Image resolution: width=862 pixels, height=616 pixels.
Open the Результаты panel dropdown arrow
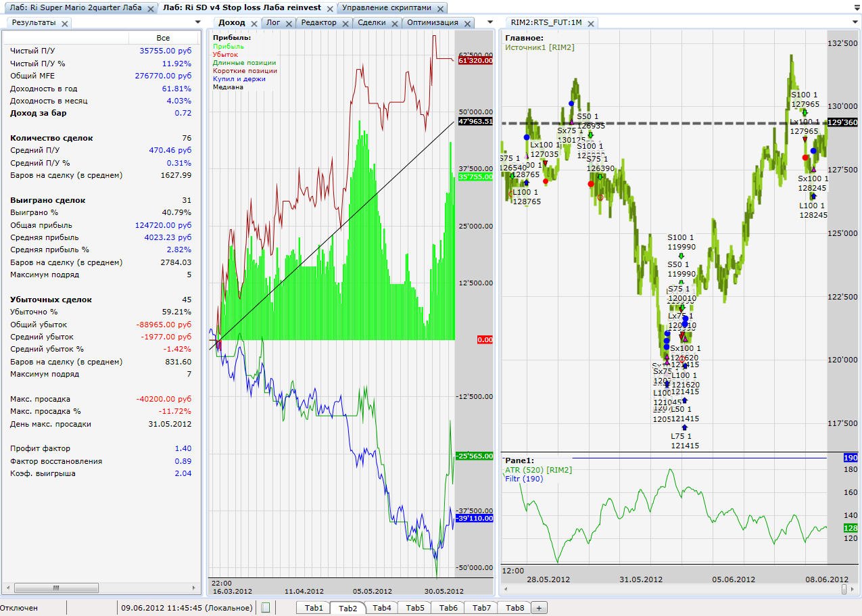[197, 22]
